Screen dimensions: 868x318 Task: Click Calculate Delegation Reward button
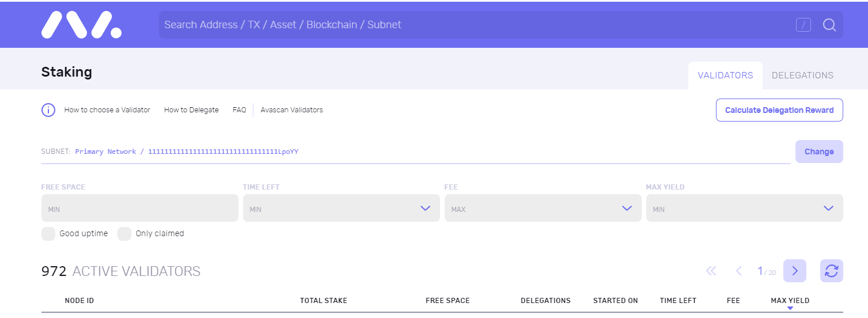779,110
